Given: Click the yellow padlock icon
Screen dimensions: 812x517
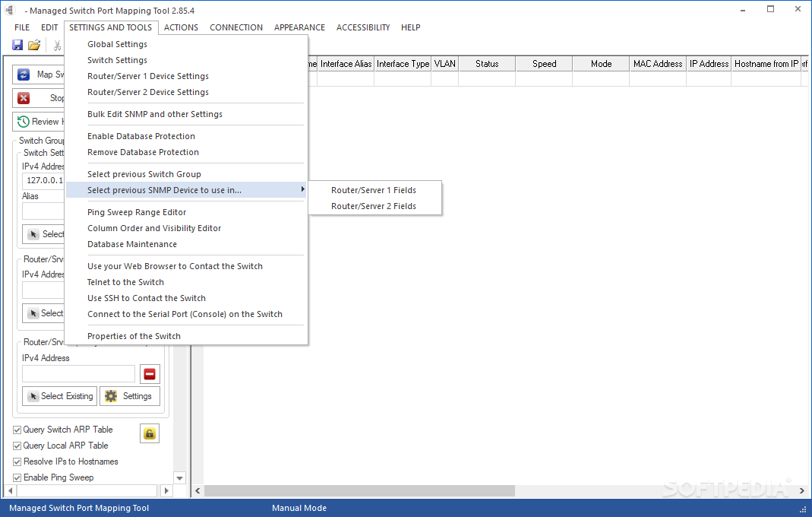Looking at the screenshot, I should [149, 433].
